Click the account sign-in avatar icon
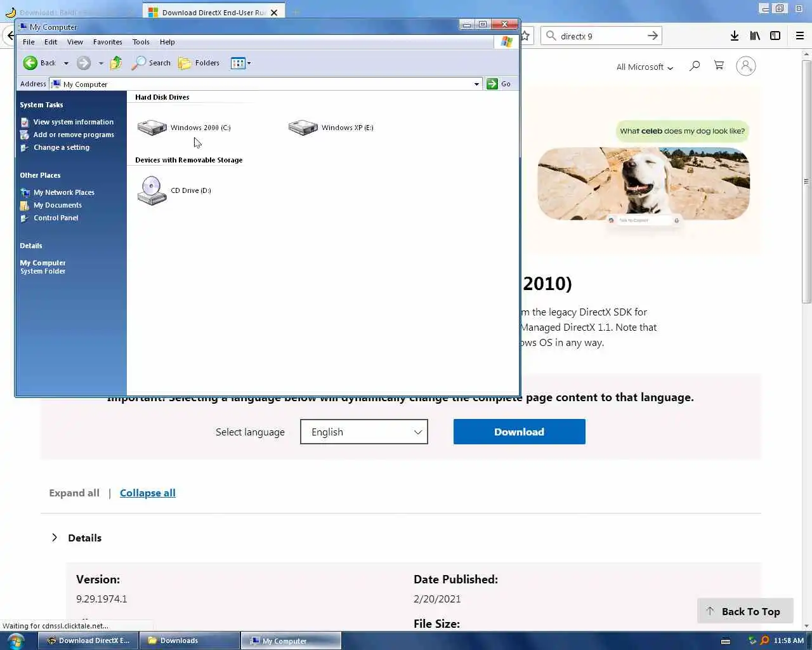The image size is (812, 650). (746, 66)
